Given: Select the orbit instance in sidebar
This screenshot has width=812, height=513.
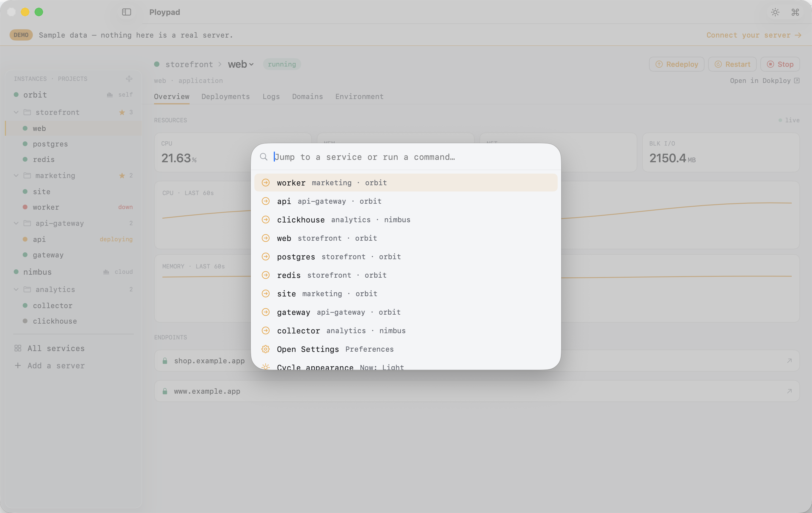Looking at the screenshot, I should [73, 95].
